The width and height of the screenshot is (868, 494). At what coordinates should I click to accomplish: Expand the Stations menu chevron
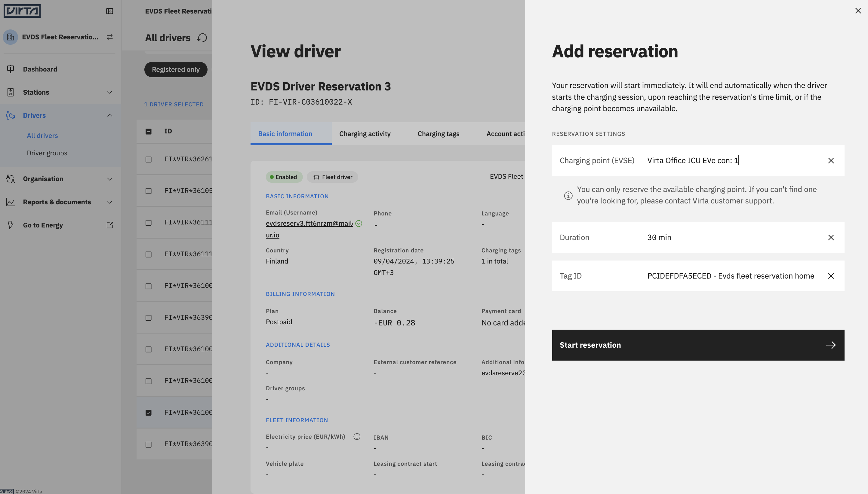point(109,92)
